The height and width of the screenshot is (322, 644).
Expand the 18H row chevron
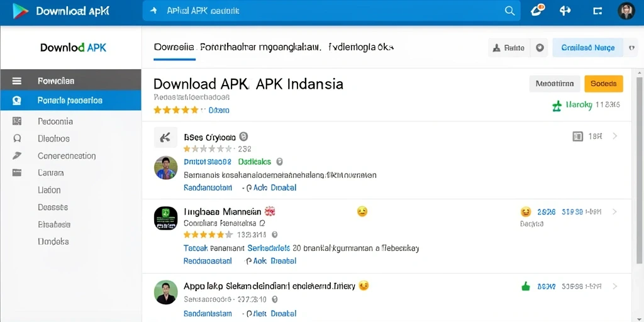(x=615, y=136)
